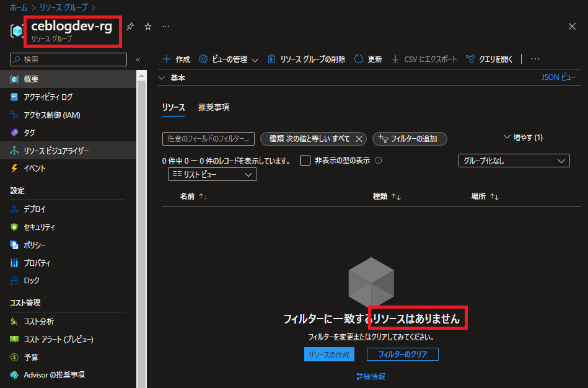Open more options ellipsis beside the star
This screenshot has height=388, width=588.
click(166, 26)
